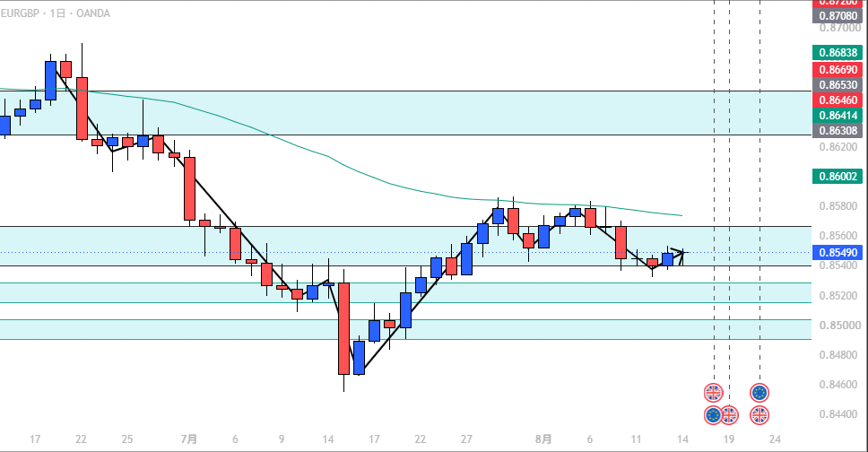Image resolution: width=868 pixels, height=452 pixels.
Task: Click the 25 date label on time axis
Action: (x=127, y=439)
